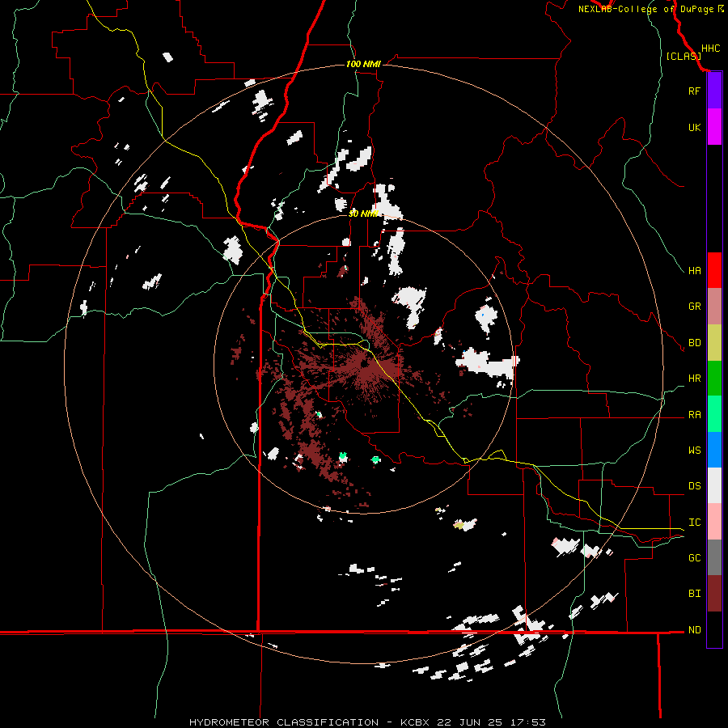Screen dimensions: 728x728
Task: Click the 'HR' legend label
Action: click(x=694, y=379)
